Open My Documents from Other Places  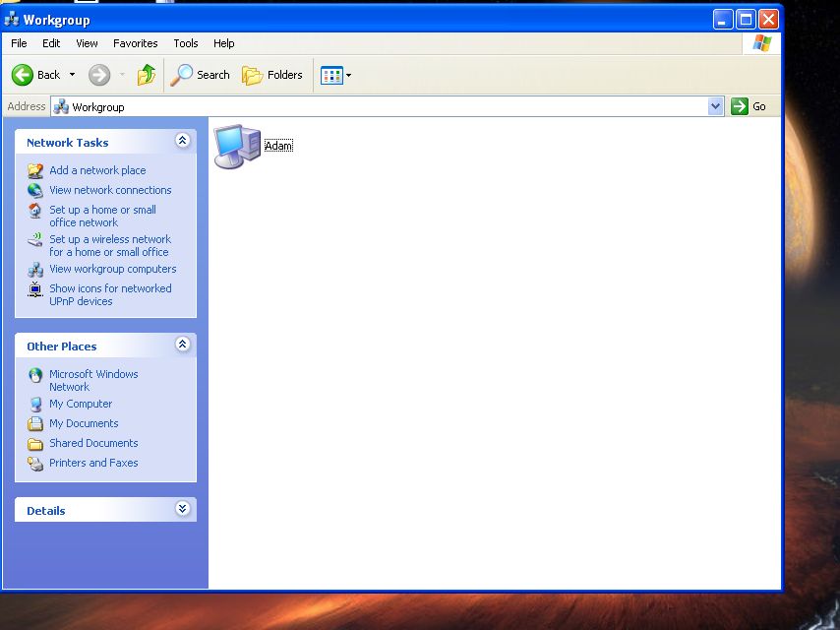click(84, 423)
